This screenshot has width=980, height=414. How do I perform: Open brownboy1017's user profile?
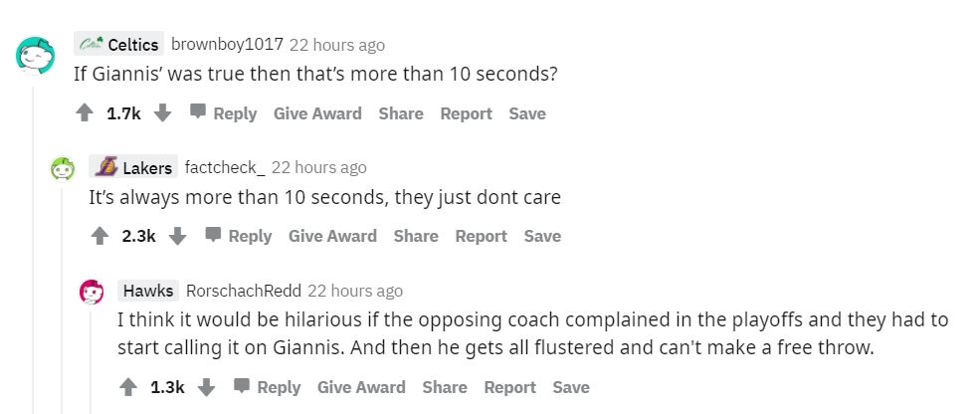click(228, 45)
